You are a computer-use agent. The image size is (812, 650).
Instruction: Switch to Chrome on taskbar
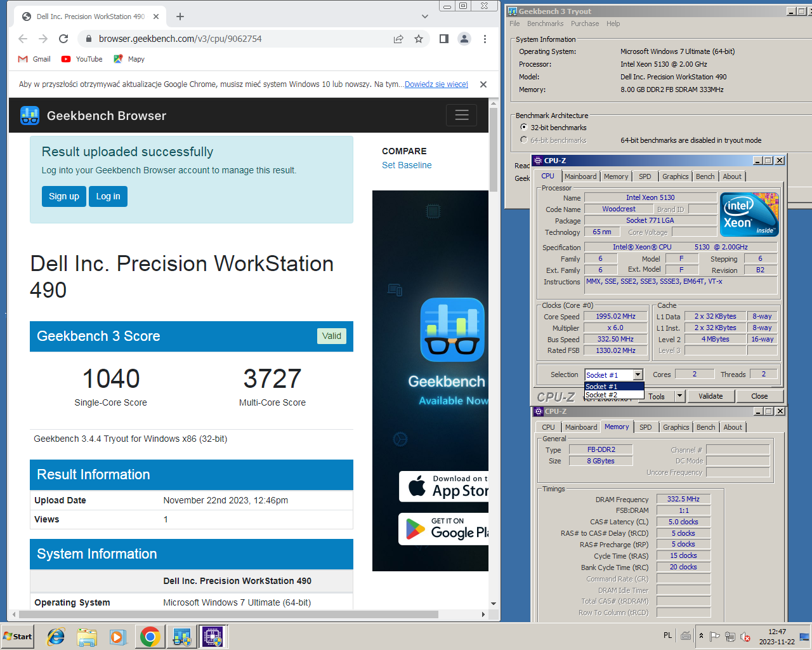[x=150, y=637]
